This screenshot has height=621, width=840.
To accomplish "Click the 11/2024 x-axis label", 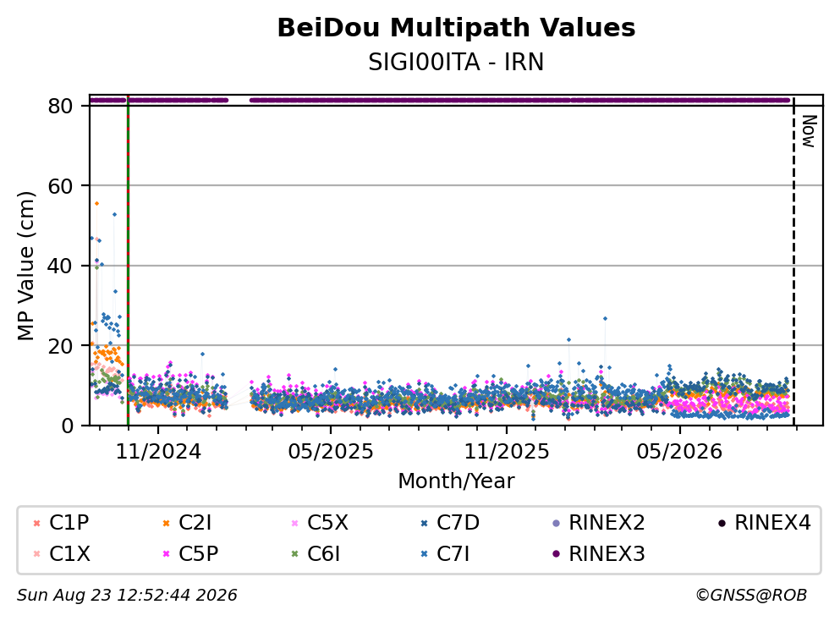I will tap(158, 452).
